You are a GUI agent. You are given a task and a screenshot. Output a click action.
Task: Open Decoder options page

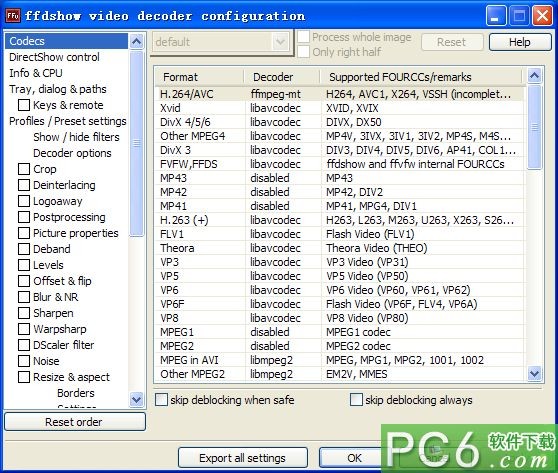(x=72, y=153)
